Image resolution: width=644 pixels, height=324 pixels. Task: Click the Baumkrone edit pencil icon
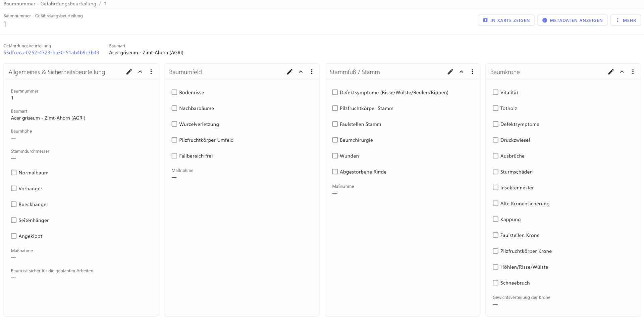pyautogui.click(x=611, y=72)
